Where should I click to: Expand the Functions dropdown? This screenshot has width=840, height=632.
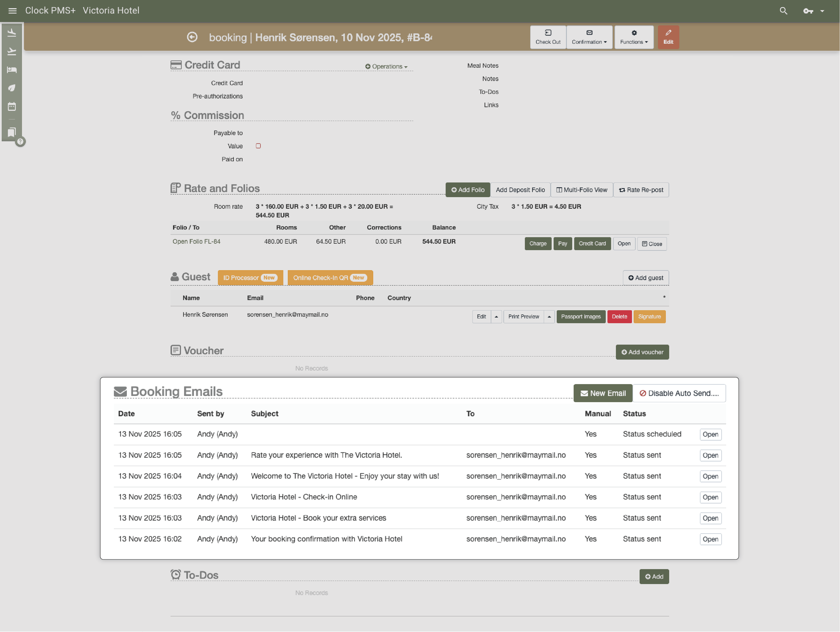click(633, 37)
